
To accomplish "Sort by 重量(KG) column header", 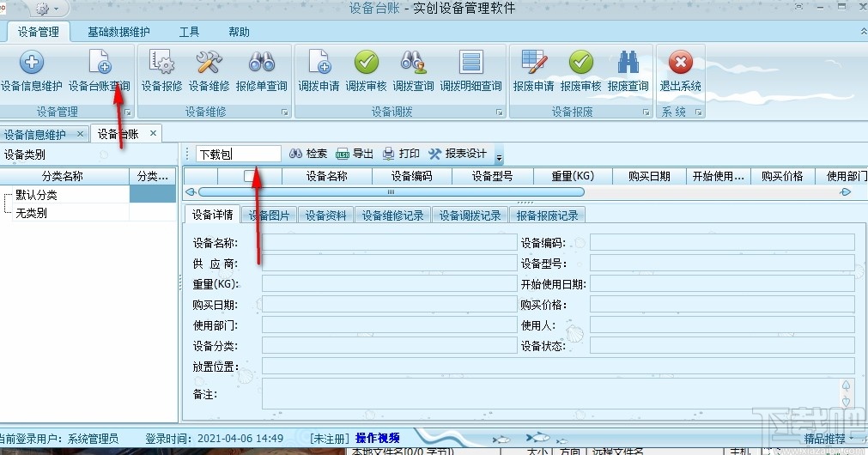I will click(x=573, y=176).
